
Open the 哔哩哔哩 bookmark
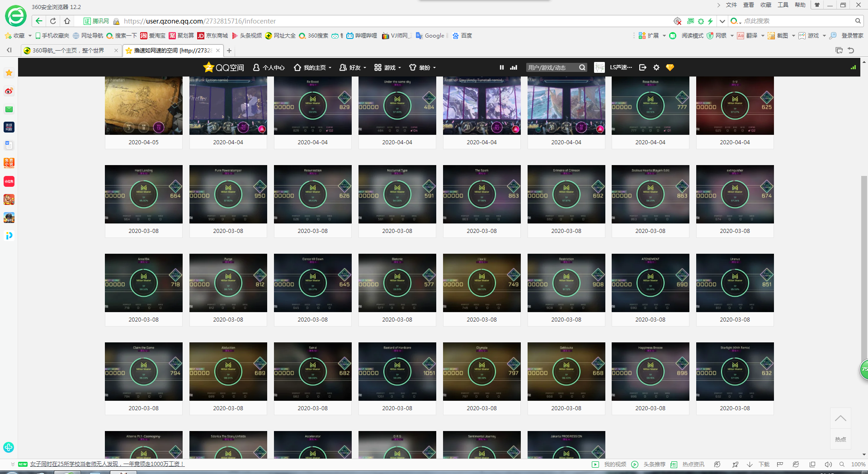362,36
